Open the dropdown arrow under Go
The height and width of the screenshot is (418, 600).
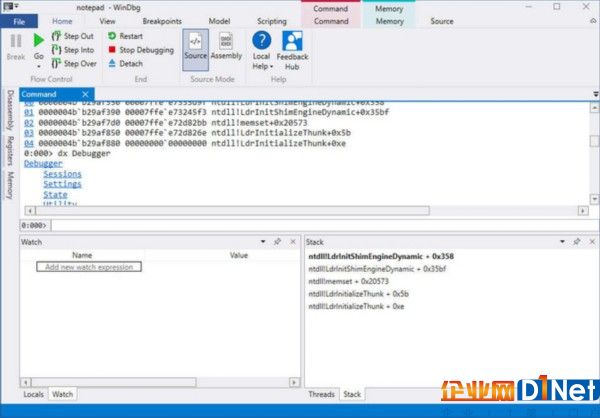39,67
